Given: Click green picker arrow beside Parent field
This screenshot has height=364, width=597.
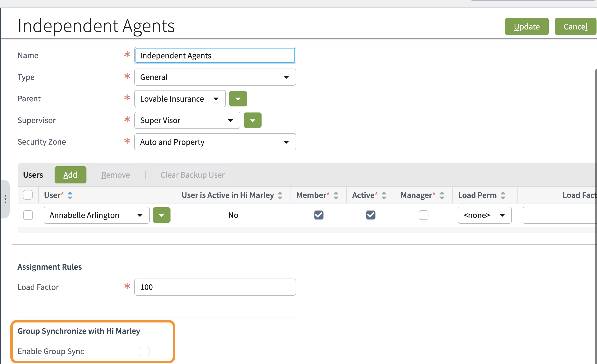Looking at the screenshot, I should pyautogui.click(x=238, y=99).
